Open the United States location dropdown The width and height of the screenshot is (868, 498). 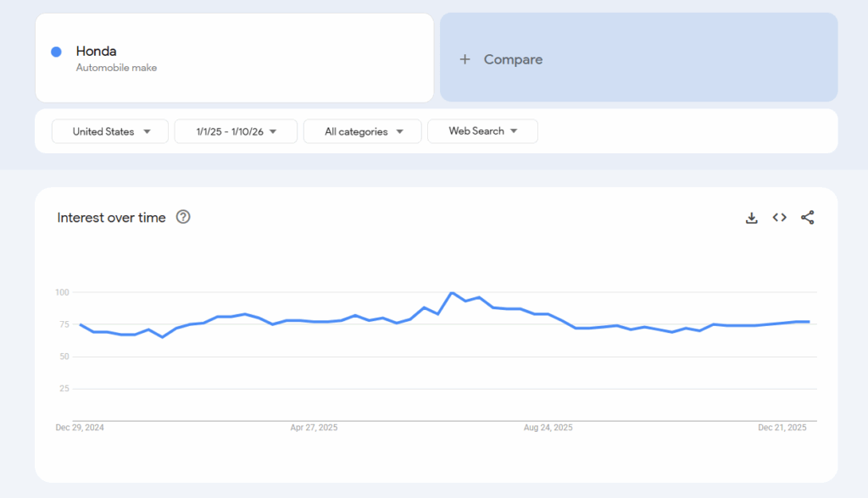tap(109, 131)
